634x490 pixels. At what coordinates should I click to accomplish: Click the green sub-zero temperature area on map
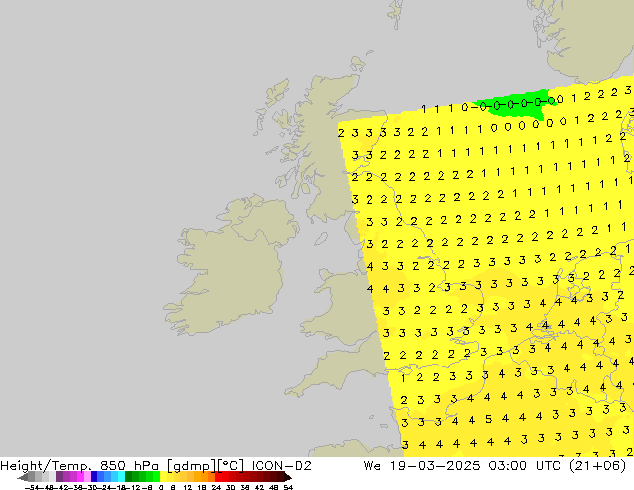point(518,105)
